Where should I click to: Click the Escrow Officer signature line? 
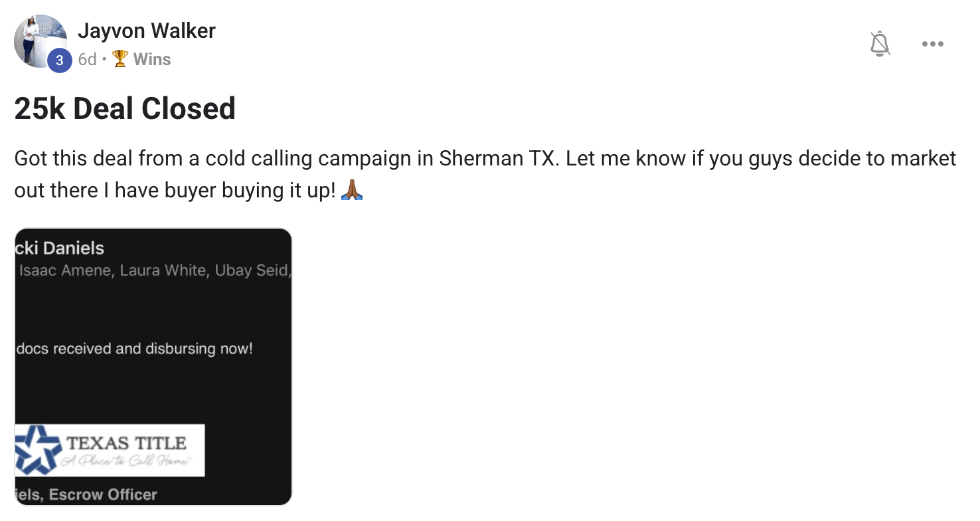tap(86, 494)
